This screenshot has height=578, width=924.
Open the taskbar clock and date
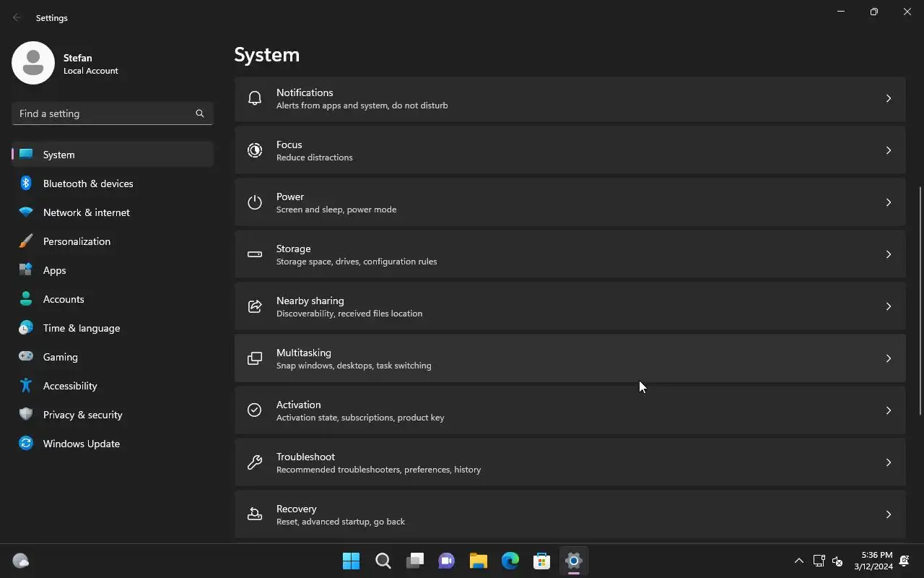873,561
